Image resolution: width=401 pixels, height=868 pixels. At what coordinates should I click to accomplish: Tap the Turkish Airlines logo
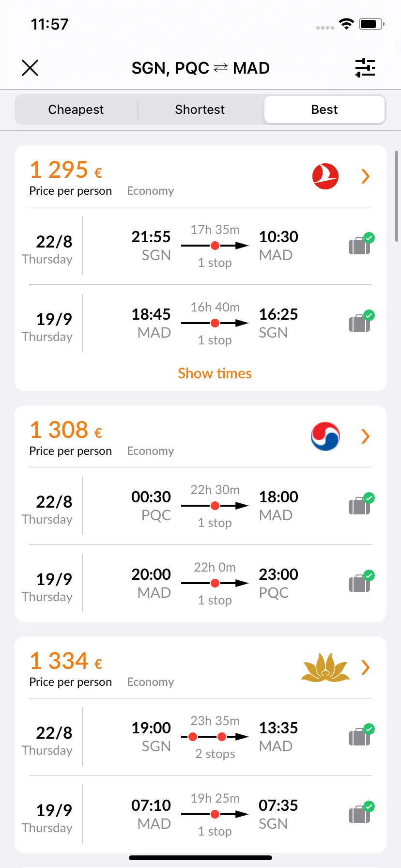(x=325, y=176)
